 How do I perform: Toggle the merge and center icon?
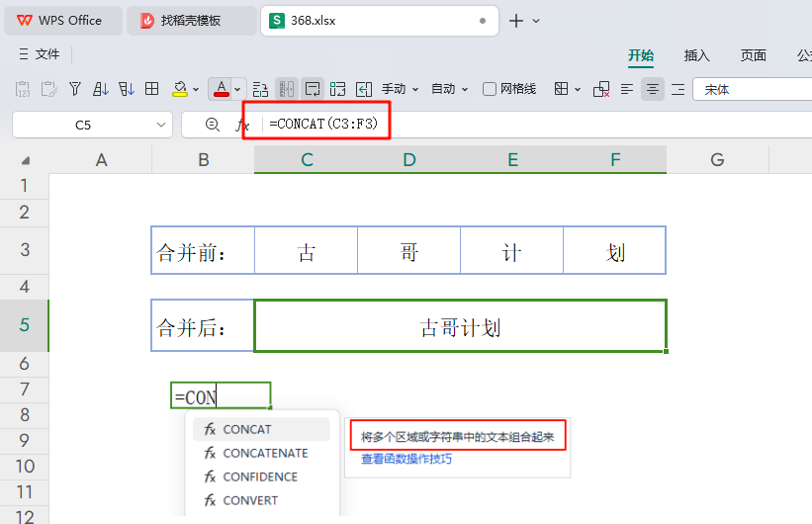[x=287, y=89]
